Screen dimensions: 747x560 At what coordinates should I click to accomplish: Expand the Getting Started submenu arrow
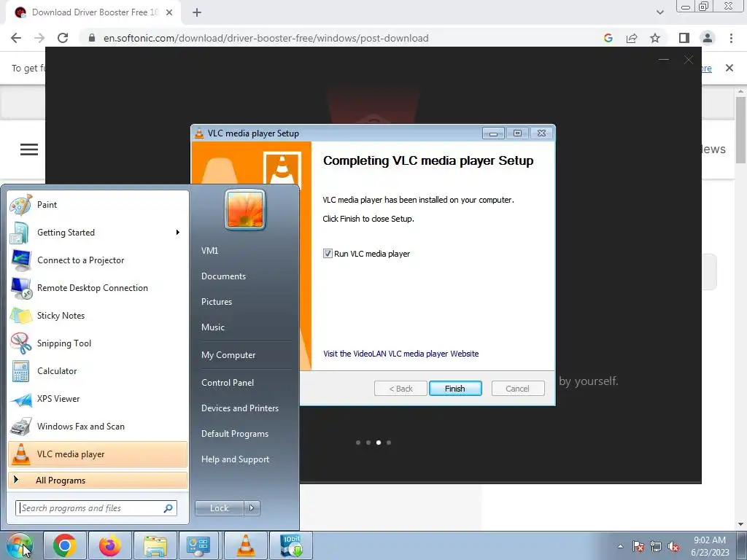coord(178,233)
